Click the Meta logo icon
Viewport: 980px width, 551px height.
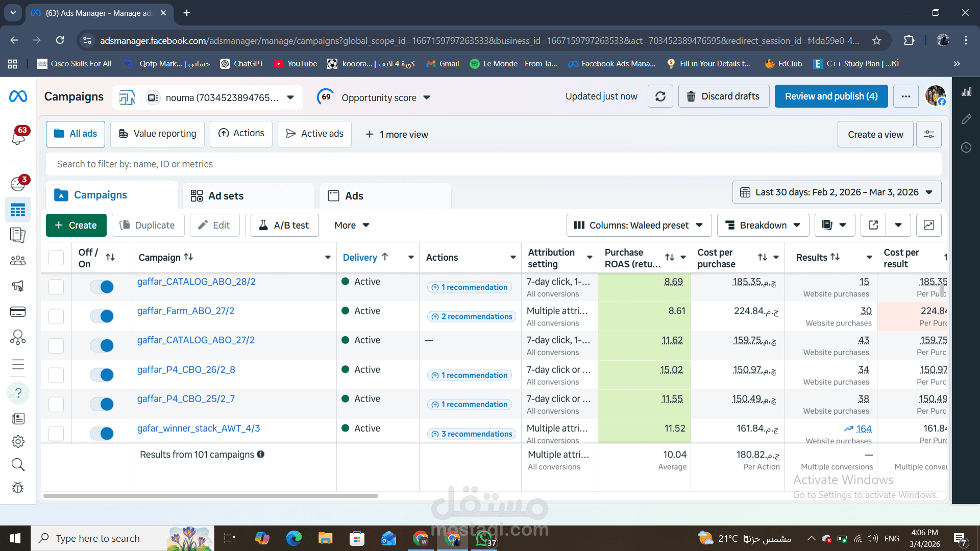tap(18, 96)
